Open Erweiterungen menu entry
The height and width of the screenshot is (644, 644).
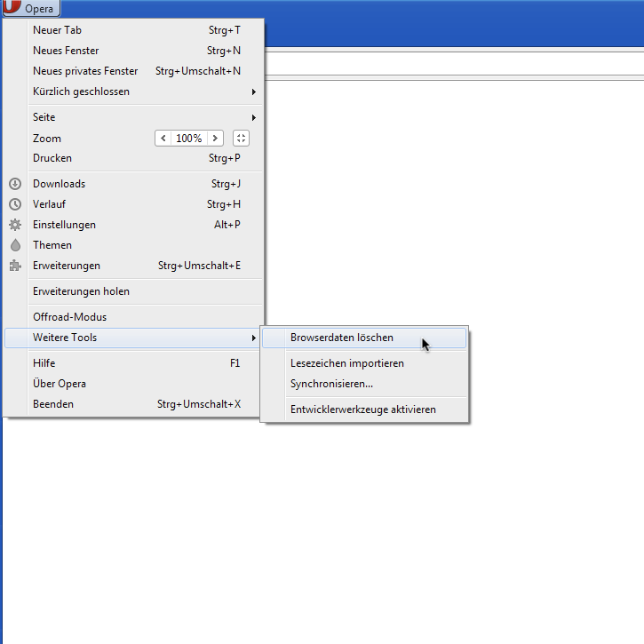133,266
